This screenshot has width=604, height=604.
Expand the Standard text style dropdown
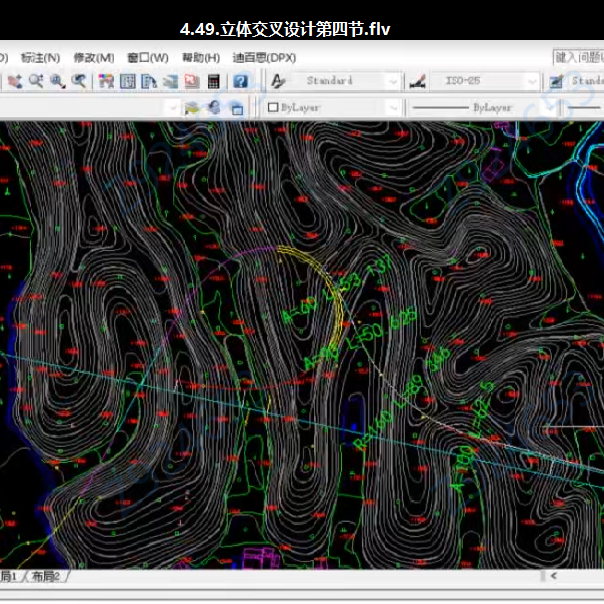tap(393, 81)
